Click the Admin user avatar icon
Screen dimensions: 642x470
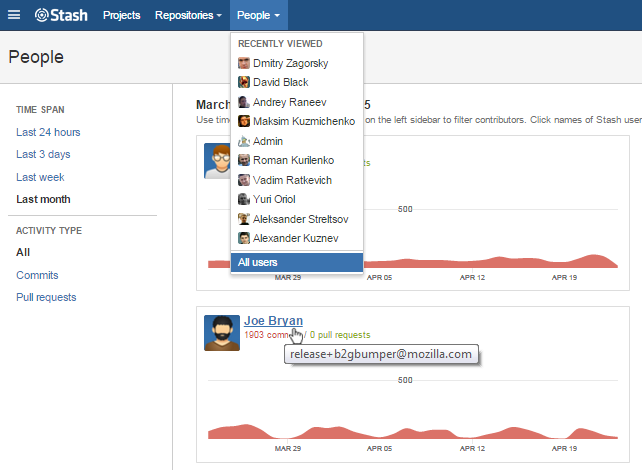[x=244, y=141]
